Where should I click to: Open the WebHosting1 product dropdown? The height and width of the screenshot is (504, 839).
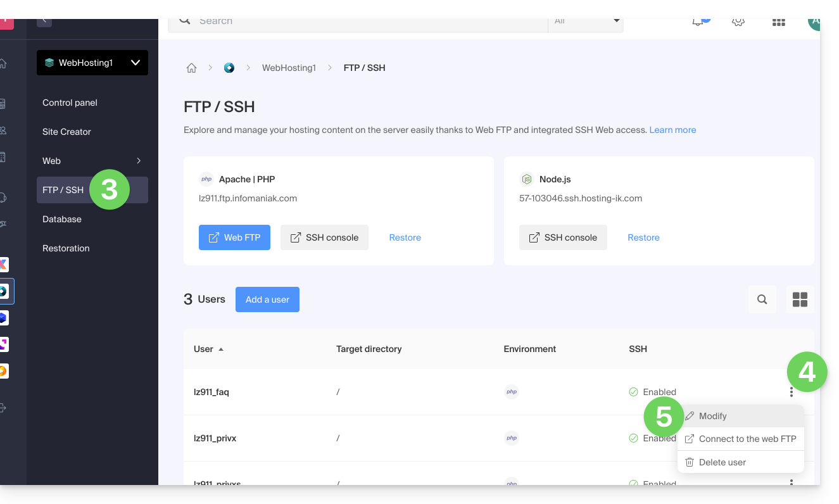92,63
